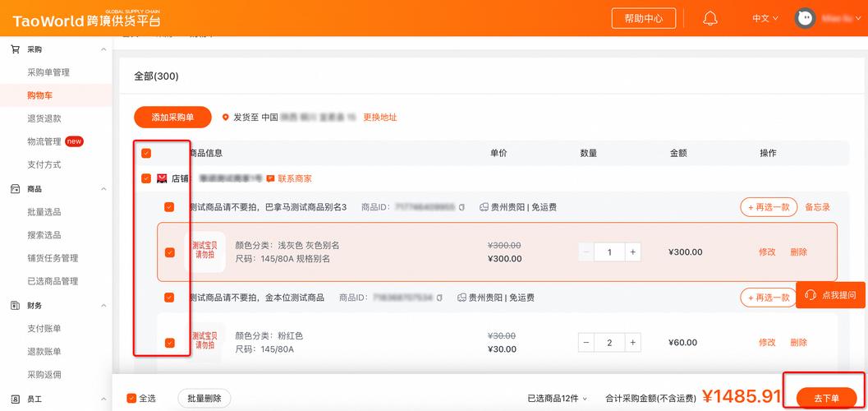Click the pink item's product thumbnail
This screenshot has height=411, width=868.
[204, 340]
